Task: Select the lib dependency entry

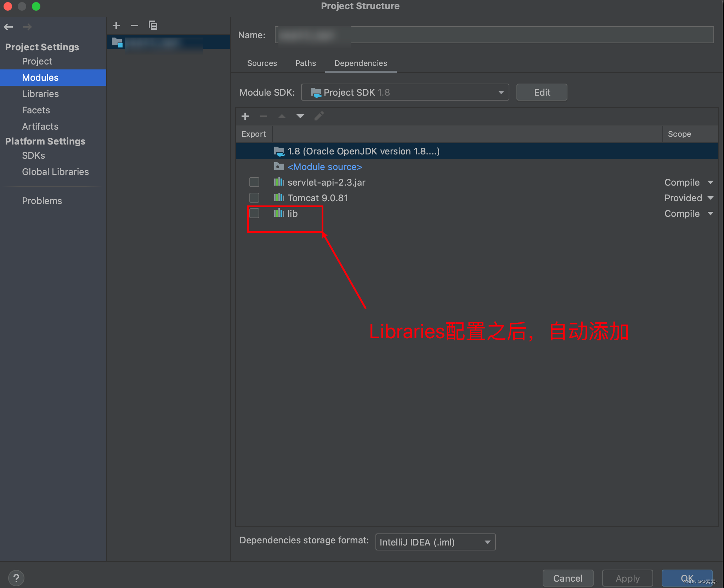Action: coord(477,214)
